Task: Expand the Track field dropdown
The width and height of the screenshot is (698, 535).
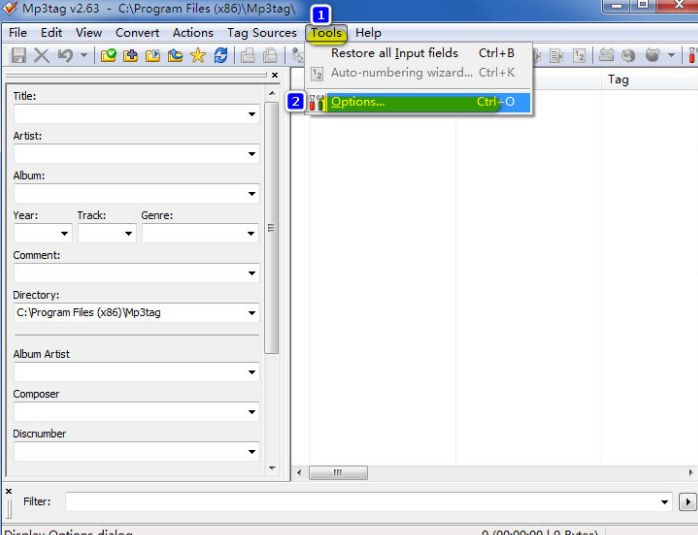Action: point(128,234)
